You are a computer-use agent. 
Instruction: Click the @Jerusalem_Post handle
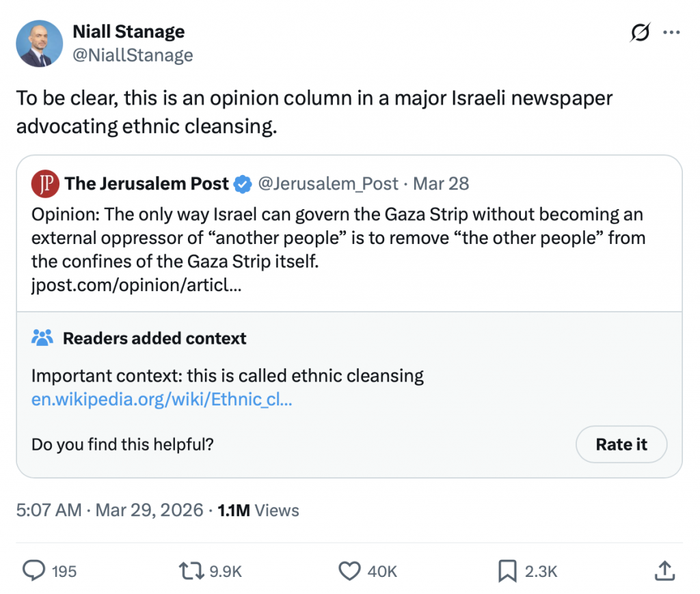[x=328, y=184]
